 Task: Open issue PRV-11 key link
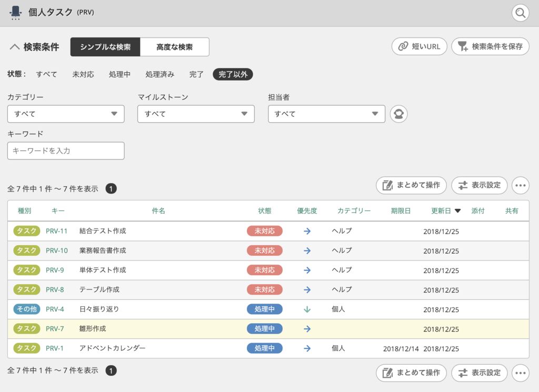coord(56,231)
